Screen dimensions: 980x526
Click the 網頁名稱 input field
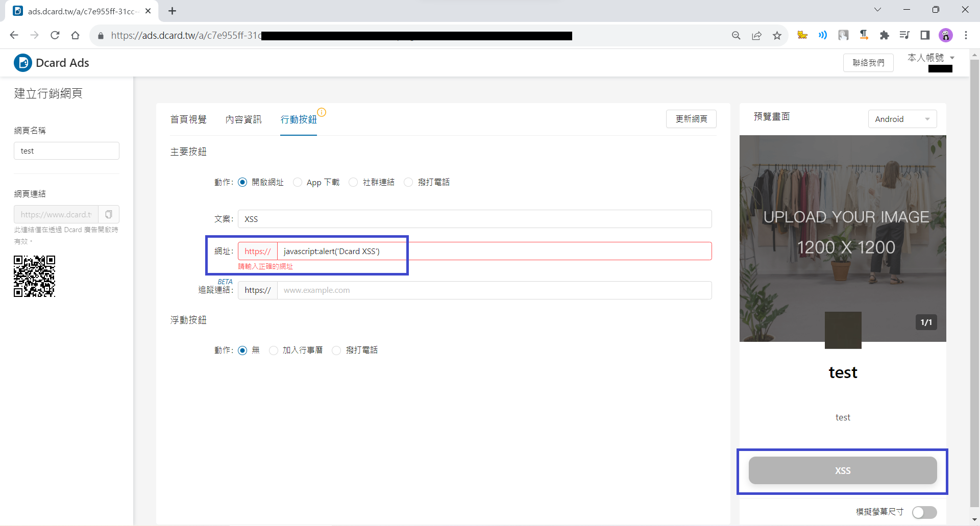click(66, 151)
